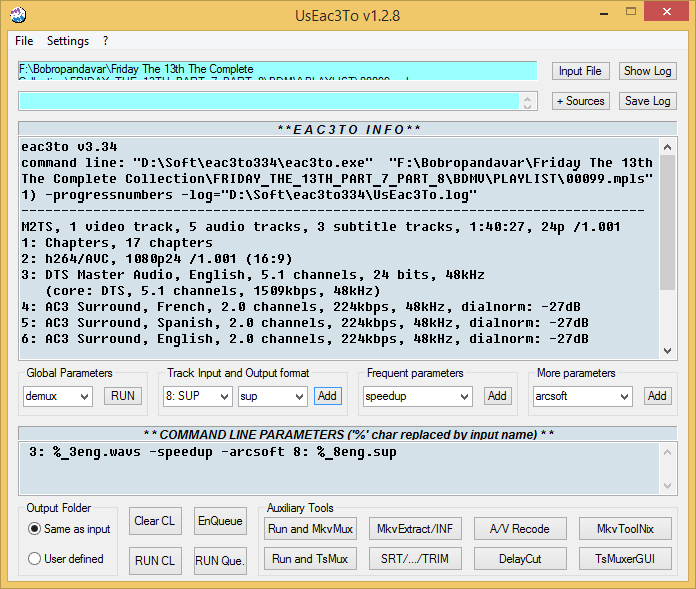This screenshot has height=589, width=696.
Task: Click the '2: h264/AVC, 1080p24' line
Action: pyautogui.click(x=157, y=259)
